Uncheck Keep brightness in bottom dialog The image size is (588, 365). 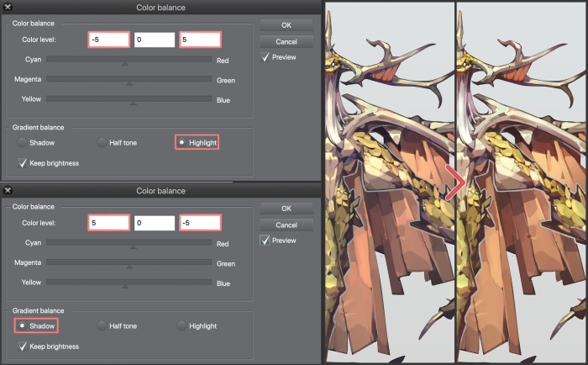23,346
